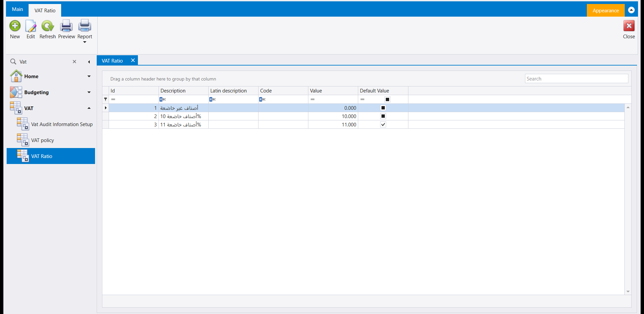This screenshot has width=644, height=314.
Task: Click the Appearance button
Action: [605, 10]
